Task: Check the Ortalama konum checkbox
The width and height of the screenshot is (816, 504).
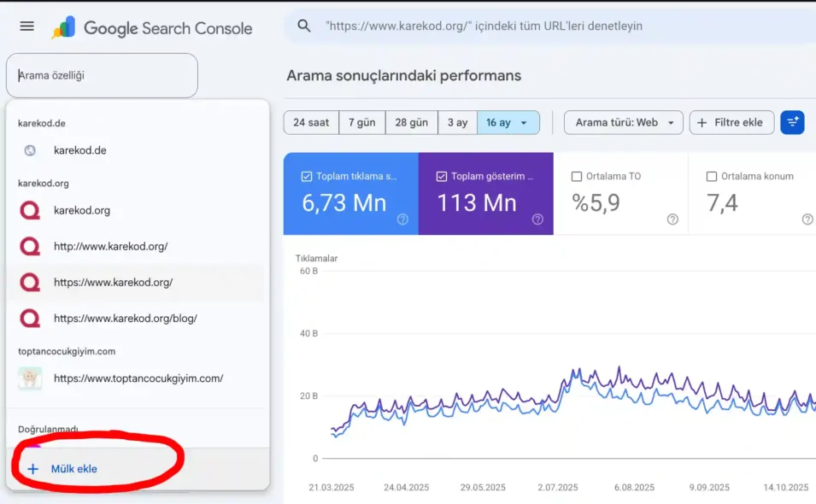Action: pyautogui.click(x=712, y=176)
